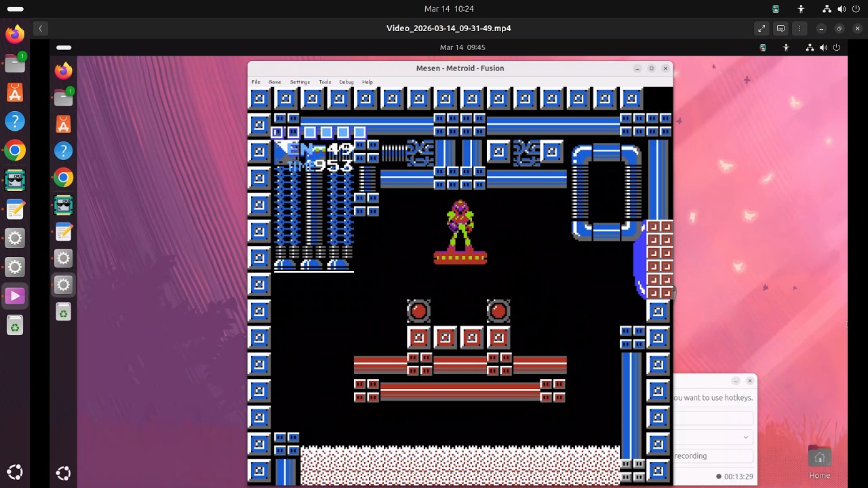The width and height of the screenshot is (868, 488).
Task: Open the Mesen tray indicator in top bar
Action: click(776, 9)
